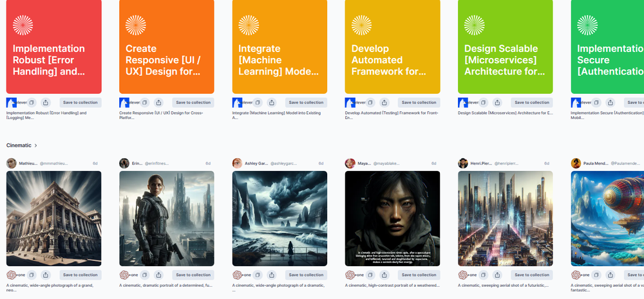Copy Maya's high-contrast weathered portrait prompt
The image size is (644, 299).
coord(370,275)
